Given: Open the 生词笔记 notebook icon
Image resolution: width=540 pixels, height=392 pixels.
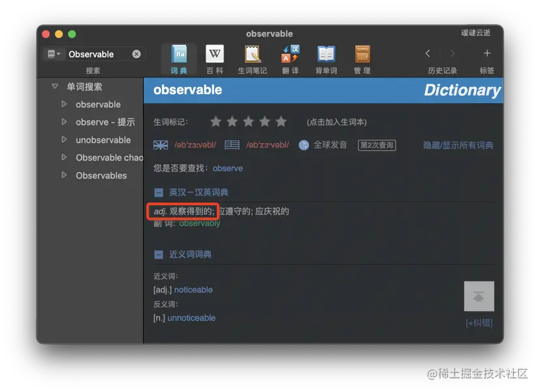Looking at the screenshot, I should (x=253, y=54).
